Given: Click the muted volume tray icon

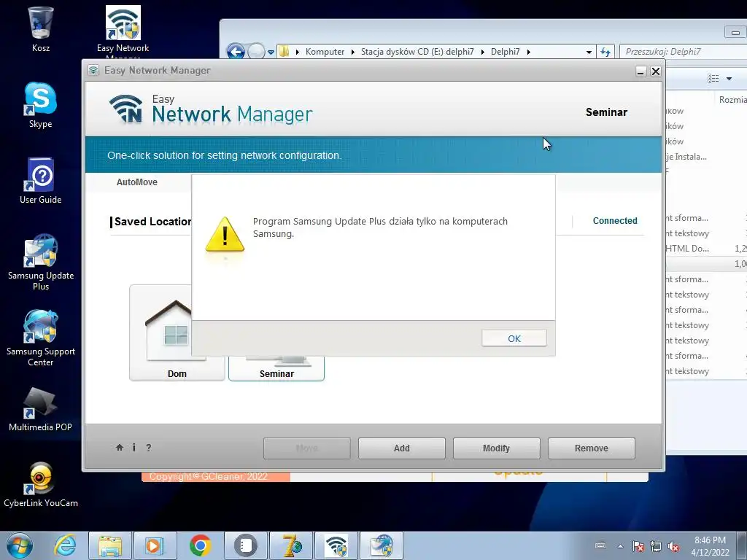Looking at the screenshot, I should pos(673,546).
